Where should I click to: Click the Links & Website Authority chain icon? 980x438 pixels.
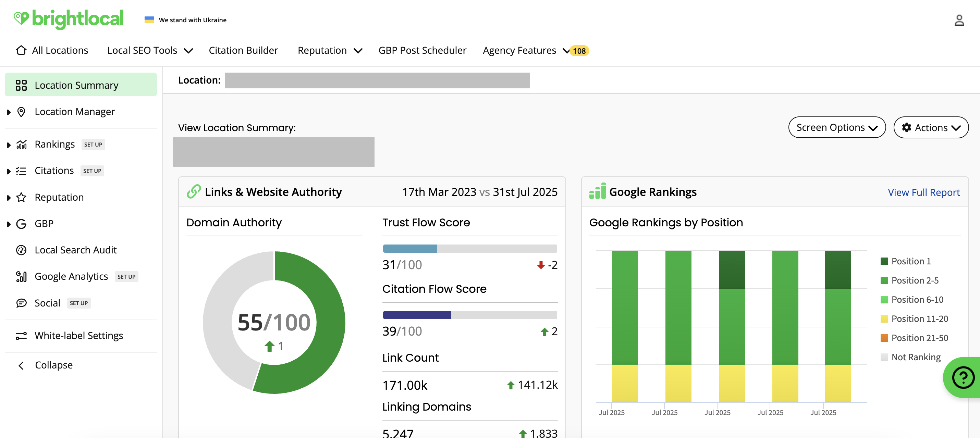pos(194,192)
